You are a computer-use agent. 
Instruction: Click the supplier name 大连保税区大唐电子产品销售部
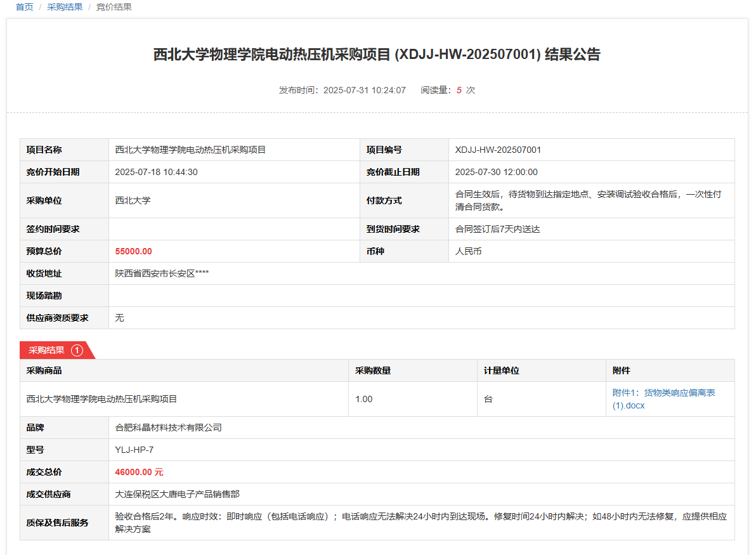click(x=177, y=495)
